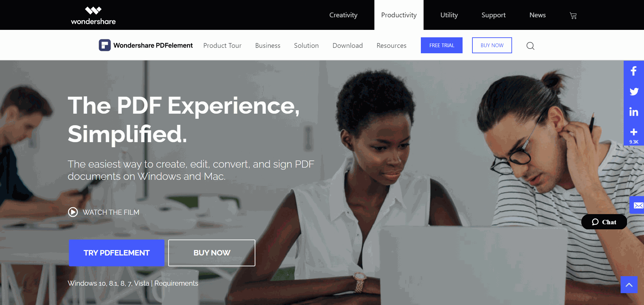This screenshot has height=305, width=644.
Task: Open the Product Tour menu item
Action: 222,45
